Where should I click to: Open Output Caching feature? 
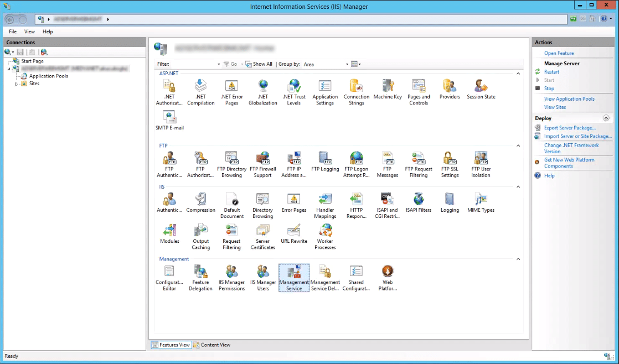tap(200, 237)
